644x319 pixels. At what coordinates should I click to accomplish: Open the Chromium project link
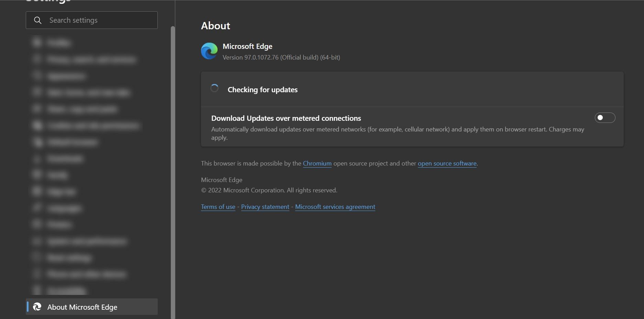click(x=317, y=163)
